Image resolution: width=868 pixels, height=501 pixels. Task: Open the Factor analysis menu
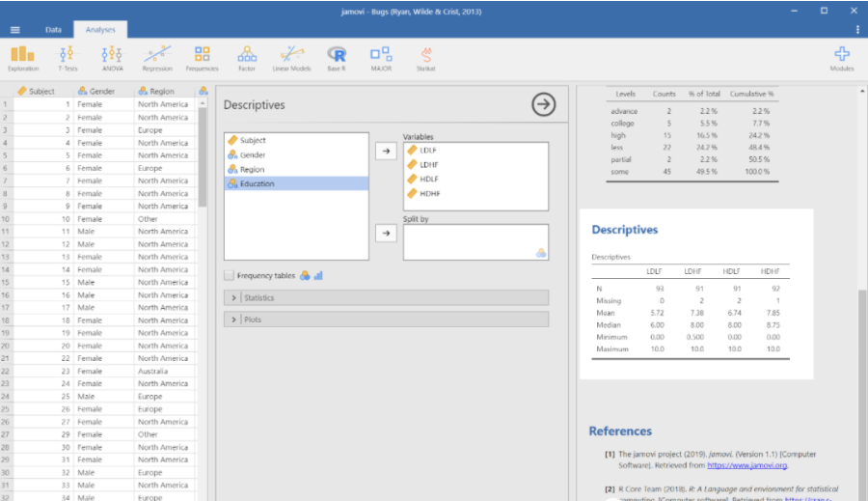tap(247, 57)
